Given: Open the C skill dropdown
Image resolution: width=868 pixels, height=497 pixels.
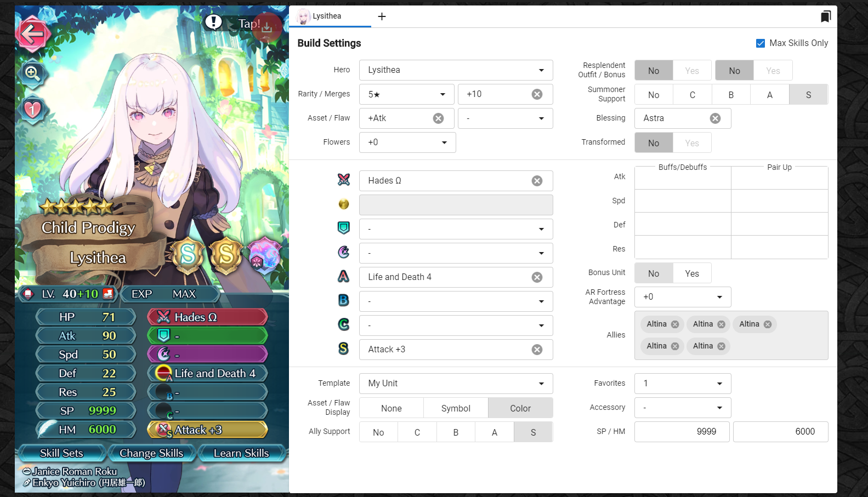Looking at the screenshot, I should pos(456,325).
